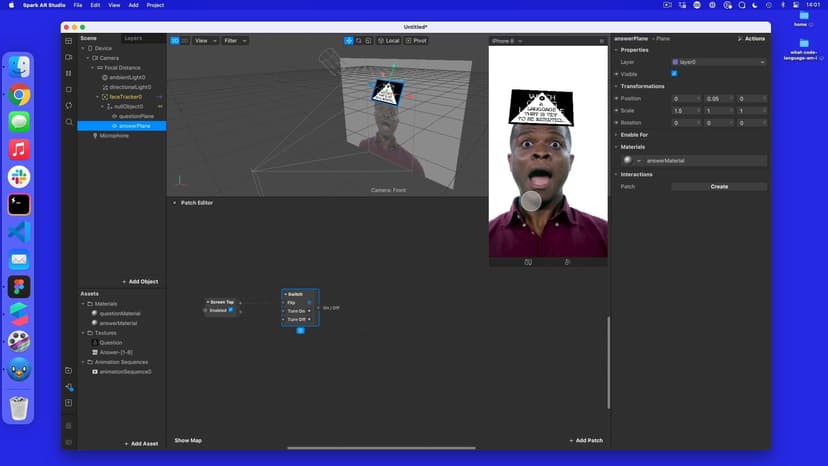
Task: Open Finder from the Dock
Action: tap(19, 67)
